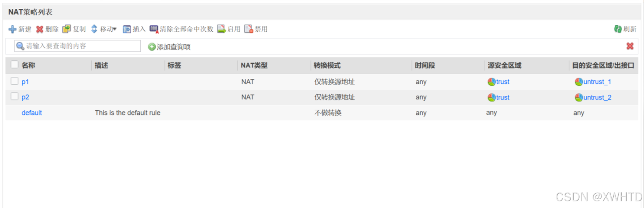Click the NAT type cell in row p2
This screenshot has width=644, height=208.
tap(247, 97)
